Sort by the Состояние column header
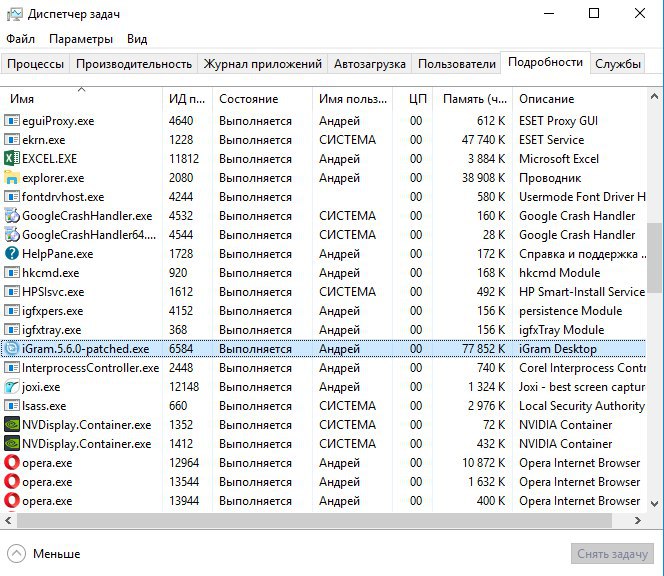Screen dimensions: 664x576 [x=262, y=99]
